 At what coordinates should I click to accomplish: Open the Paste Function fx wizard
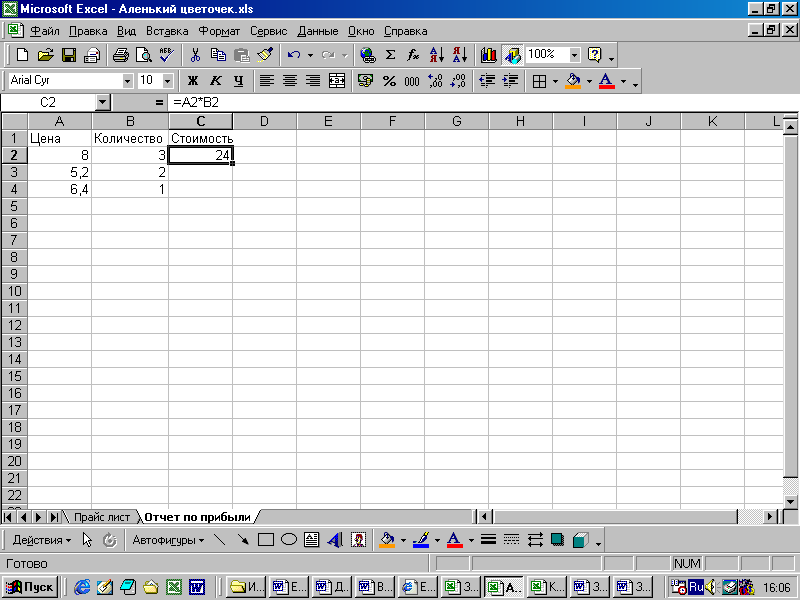click(413, 55)
